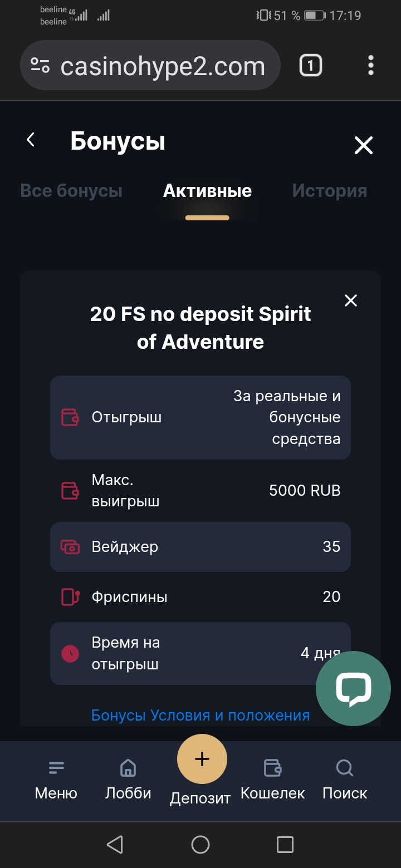Go back with the Бонусы back arrow

click(x=31, y=140)
